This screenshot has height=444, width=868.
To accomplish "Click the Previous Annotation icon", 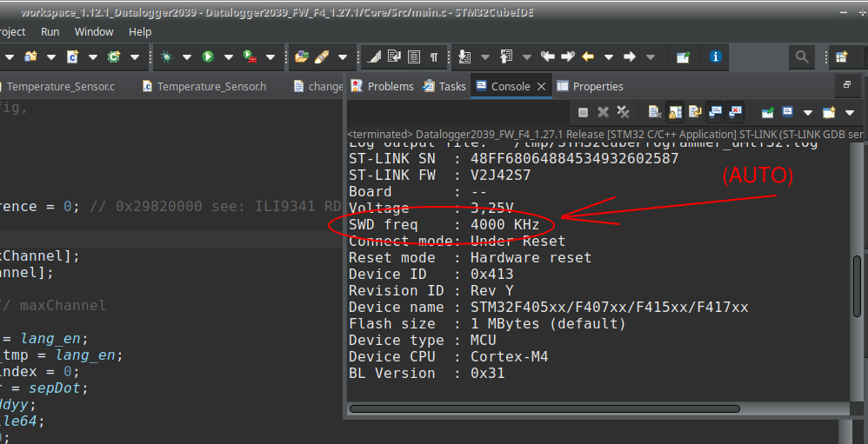I will click(506, 56).
